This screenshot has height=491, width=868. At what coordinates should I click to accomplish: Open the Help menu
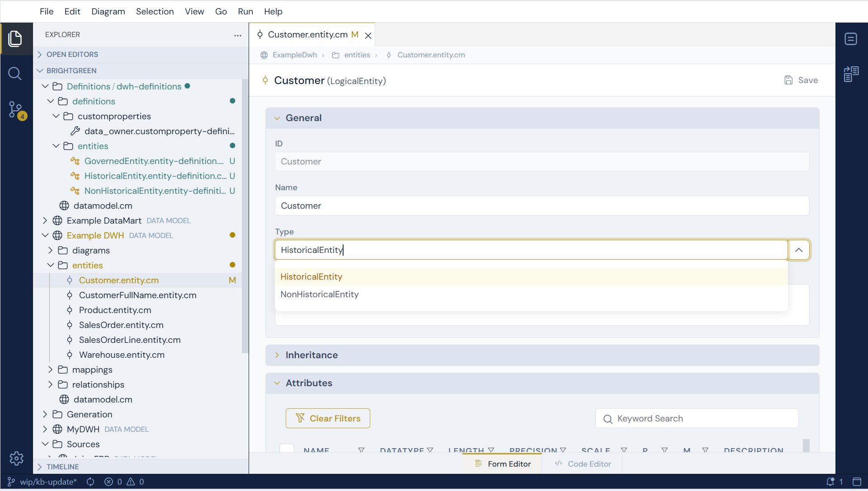(273, 12)
